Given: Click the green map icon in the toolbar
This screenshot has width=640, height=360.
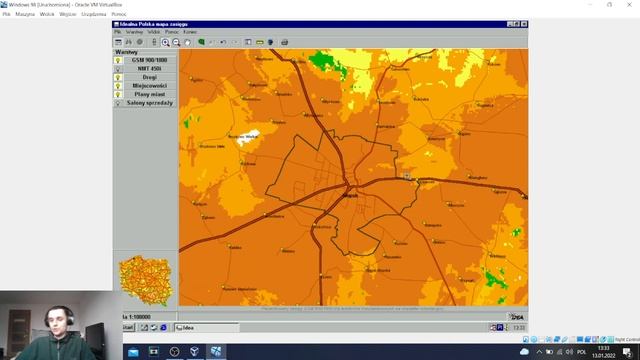Looking at the screenshot, I should [x=201, y=42].
